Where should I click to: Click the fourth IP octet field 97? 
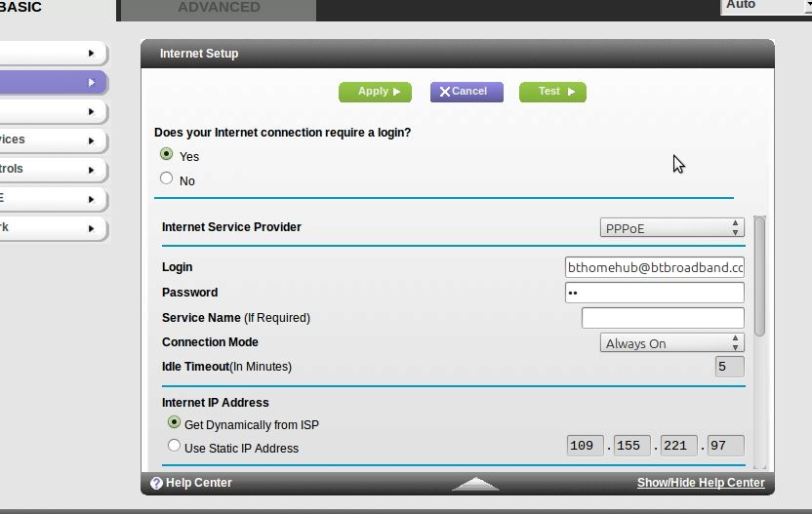(x=725, y=446)
